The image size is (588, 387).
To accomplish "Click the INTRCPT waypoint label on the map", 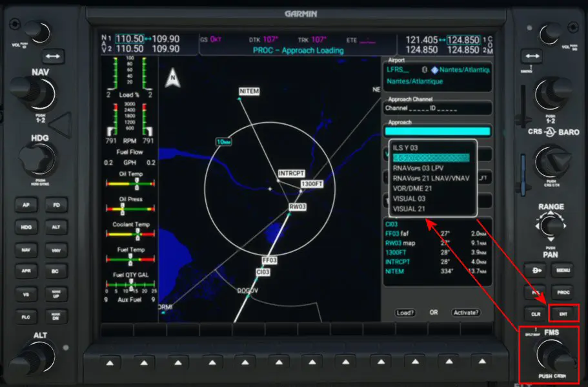I will (291, 173).
